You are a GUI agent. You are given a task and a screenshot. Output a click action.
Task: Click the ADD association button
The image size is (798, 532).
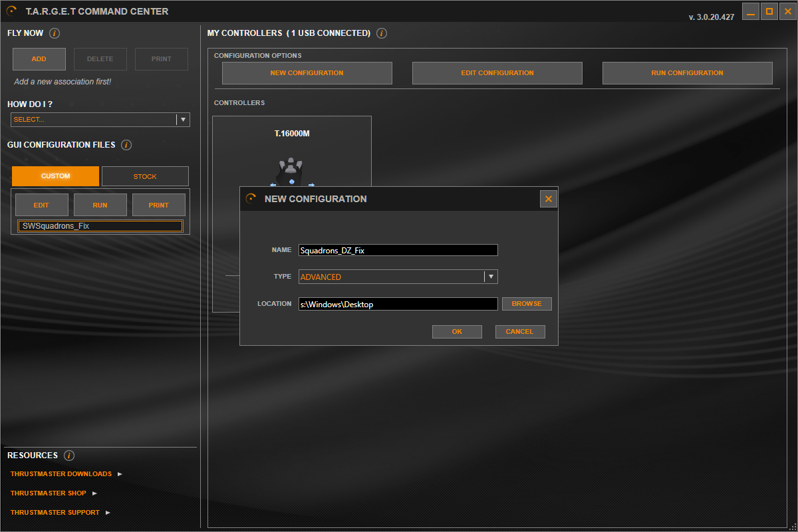[x=39, y=59]
